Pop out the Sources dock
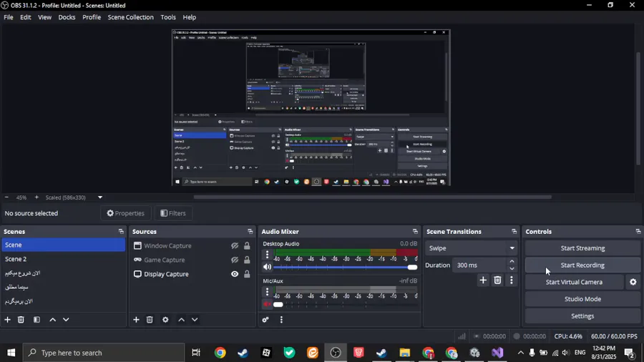This screenshot has width=644, height=362. click(250, 232)
